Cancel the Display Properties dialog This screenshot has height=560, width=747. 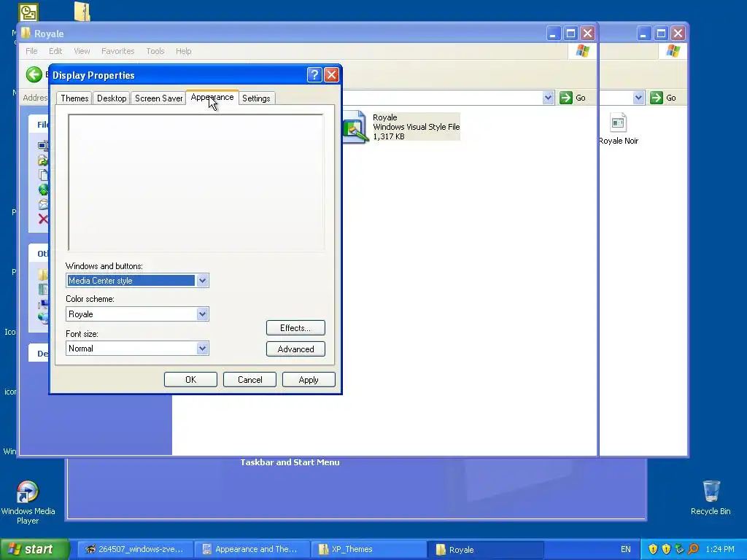point(249,379)
